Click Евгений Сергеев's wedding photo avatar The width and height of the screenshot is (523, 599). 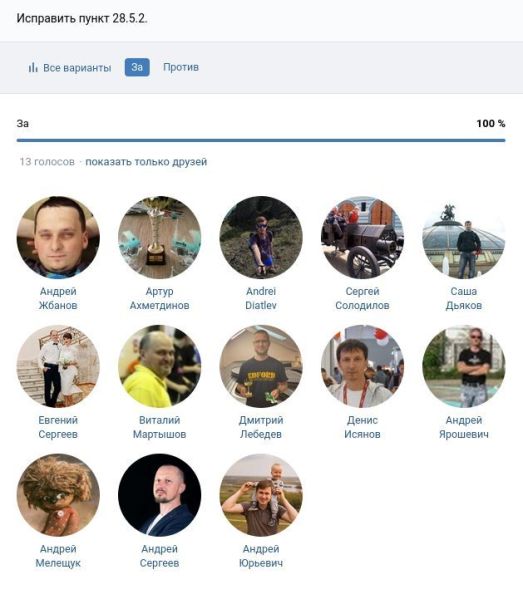58,366
